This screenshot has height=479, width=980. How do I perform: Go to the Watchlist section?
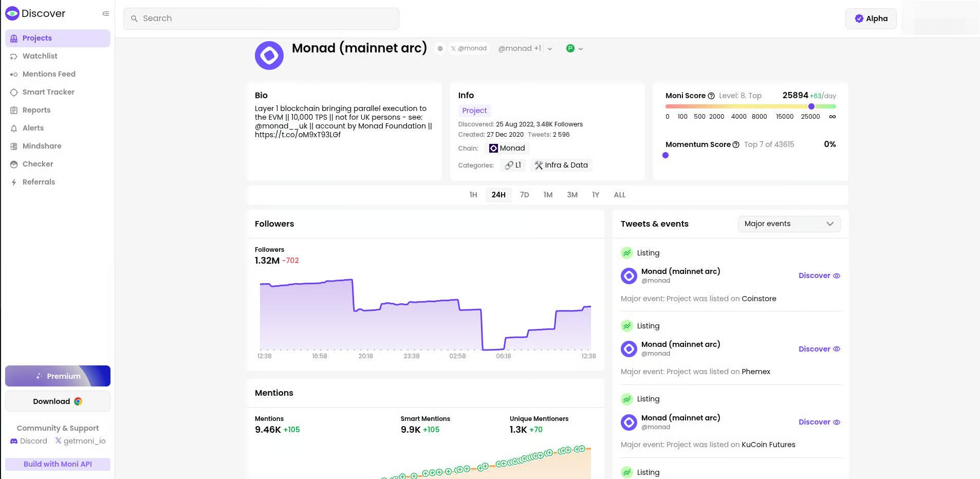pyautogui.click(x=40, y=56)
